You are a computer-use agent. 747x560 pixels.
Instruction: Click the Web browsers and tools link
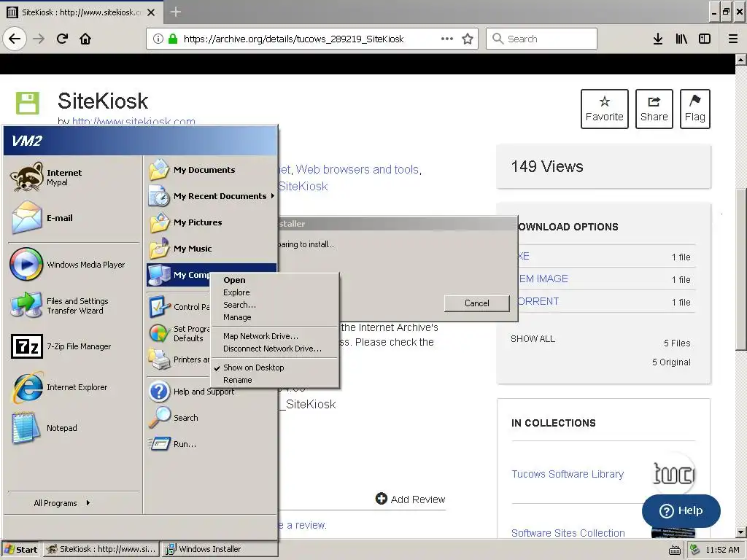(357, 169)
